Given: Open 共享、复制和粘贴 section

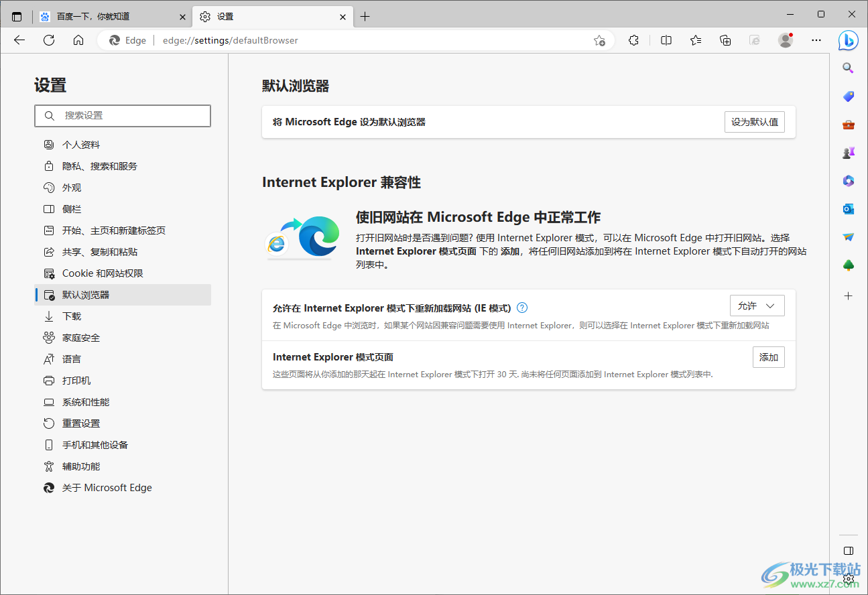Looking at the screenshot, I should point(123,252).
